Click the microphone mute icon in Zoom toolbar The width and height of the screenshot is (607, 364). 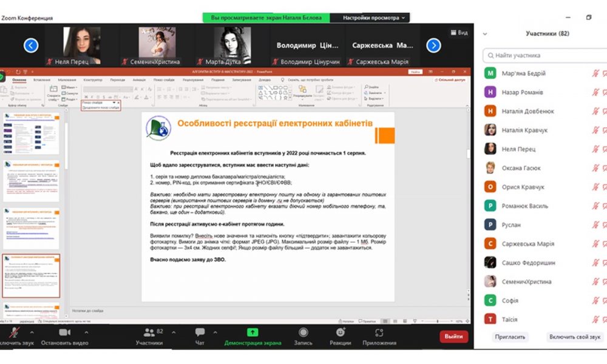click(x=13, y=332)
